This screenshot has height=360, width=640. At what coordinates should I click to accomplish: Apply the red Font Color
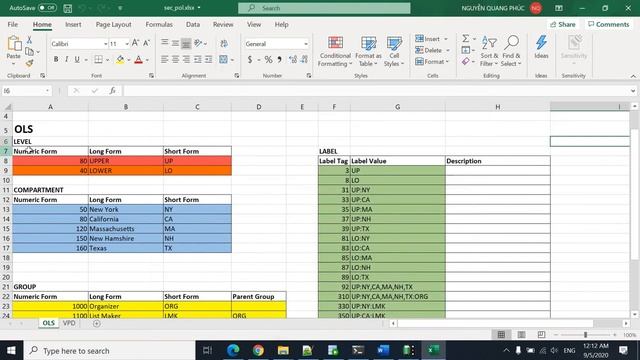(x=138, y=60)
